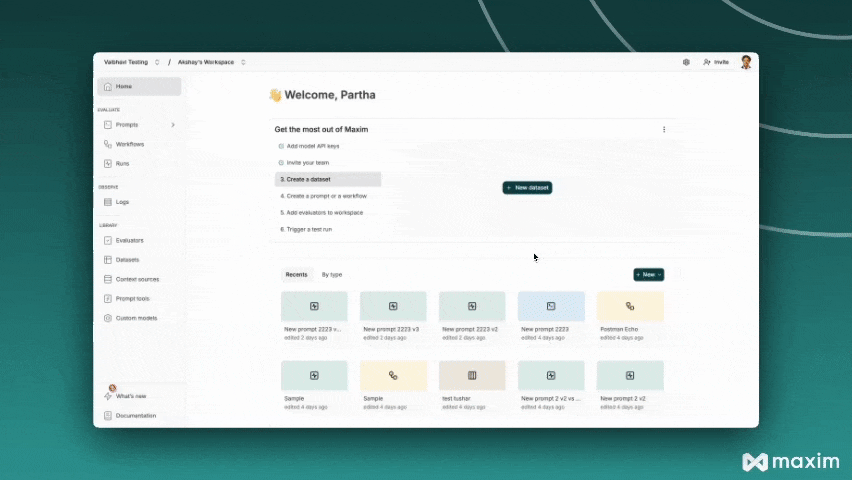Open New prompt 2 v2 vs card
Image resolution: width=852 pixels, height=480 pixels.
tap(551, 385)
